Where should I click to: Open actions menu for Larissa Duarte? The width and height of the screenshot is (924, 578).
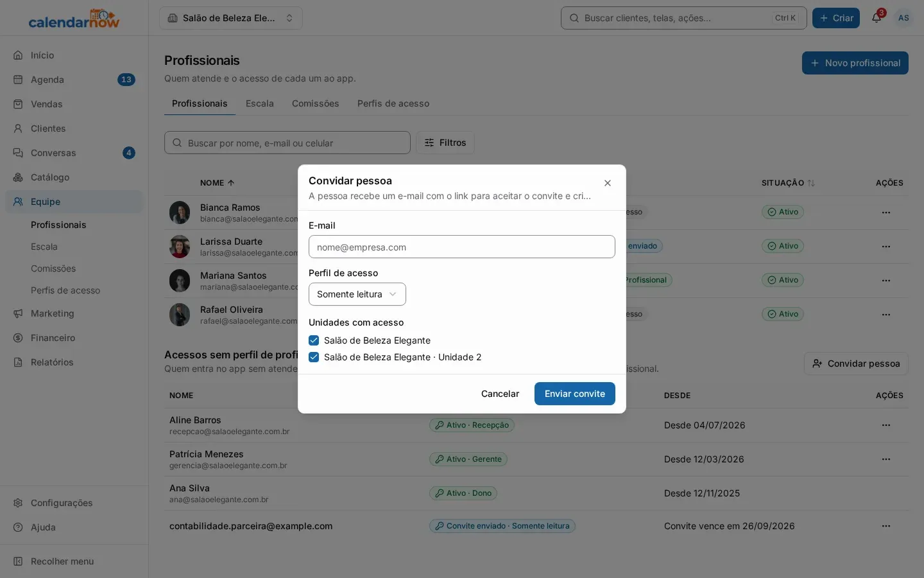pos(886,247)
